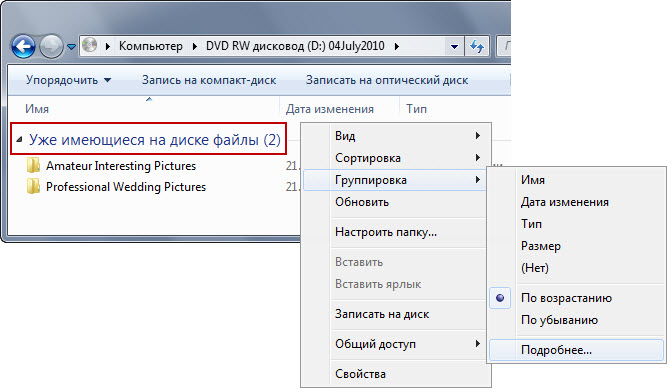The image size is (671, 392).
Task: Click the refresh icon beside address bar
Action: tap(477, 46)
